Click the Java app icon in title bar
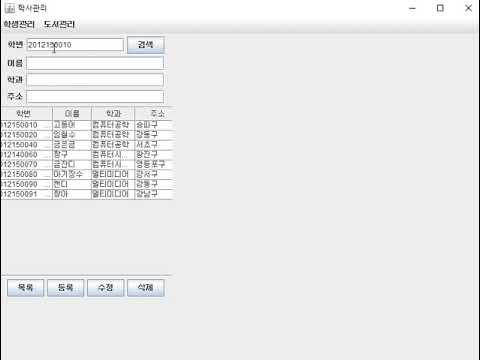Viewport: 480px width, 360px height. coord(10,8)
